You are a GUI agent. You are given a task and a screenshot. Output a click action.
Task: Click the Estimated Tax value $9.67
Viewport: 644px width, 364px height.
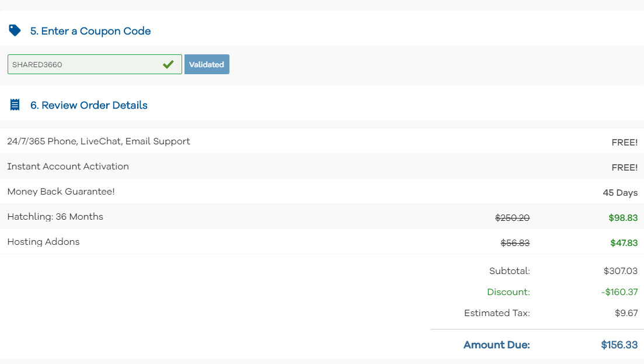coord(626,313)
